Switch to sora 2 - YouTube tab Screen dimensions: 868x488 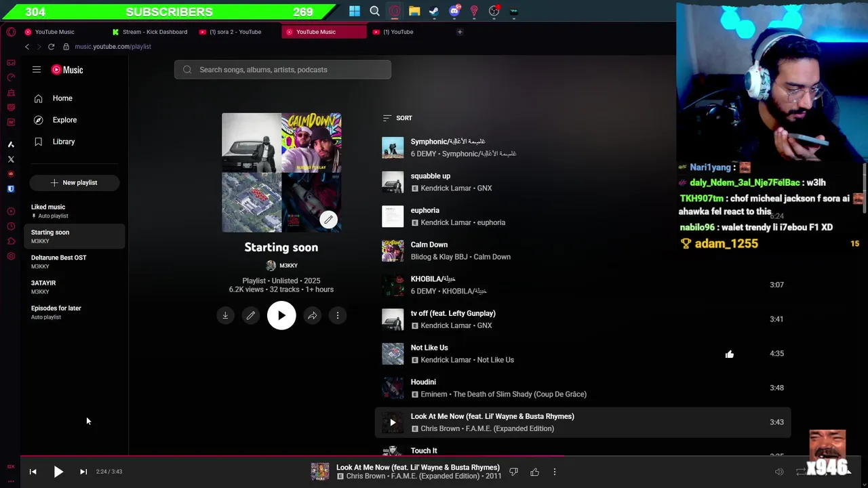click(x=236, y=32)
